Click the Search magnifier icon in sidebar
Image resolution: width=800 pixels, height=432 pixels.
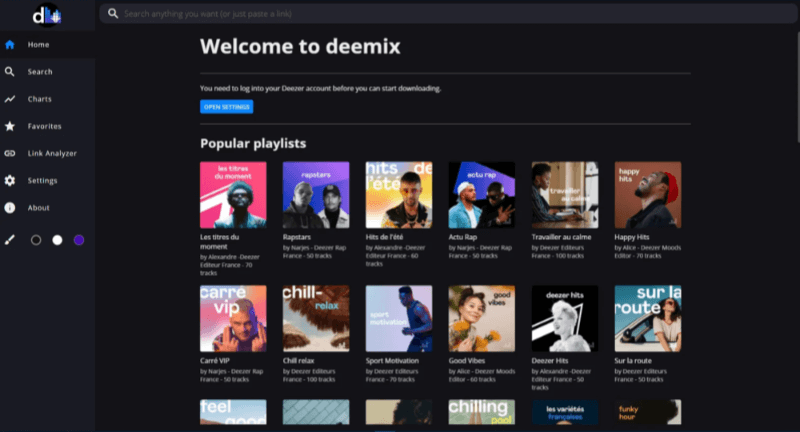pos(10,72)
